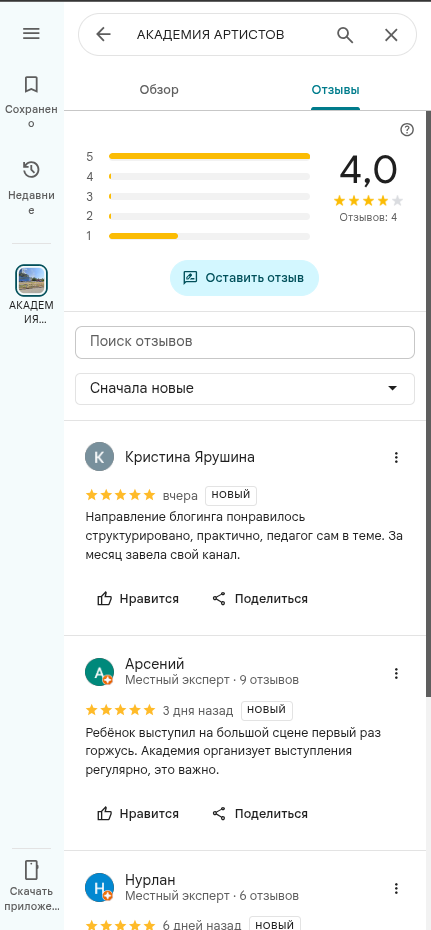The image size is (431, 930).
Task: Open the download app phone icon
Action: pyautogui.click(x=31, y=870)
